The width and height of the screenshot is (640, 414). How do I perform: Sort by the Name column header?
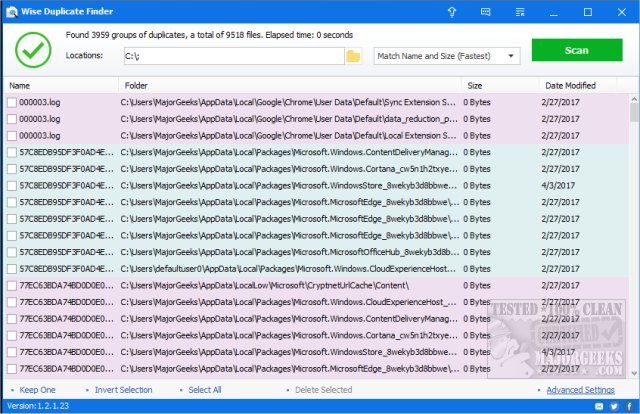click(61, 86)
